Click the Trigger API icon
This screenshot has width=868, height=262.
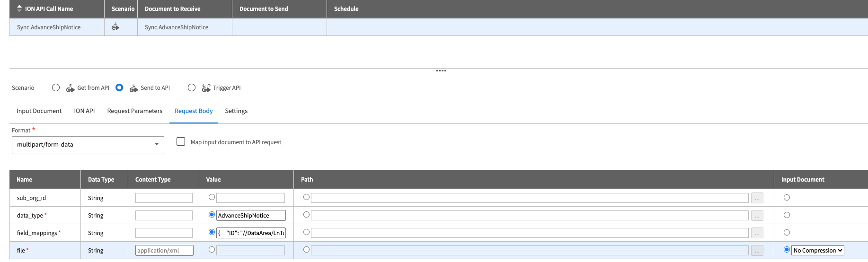click(x=206, y=88)
